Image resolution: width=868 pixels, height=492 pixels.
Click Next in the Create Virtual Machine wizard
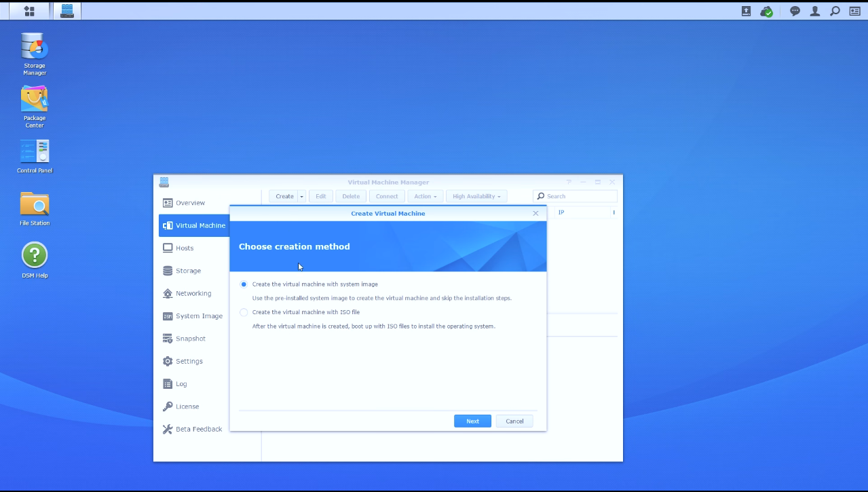(472, 421)
